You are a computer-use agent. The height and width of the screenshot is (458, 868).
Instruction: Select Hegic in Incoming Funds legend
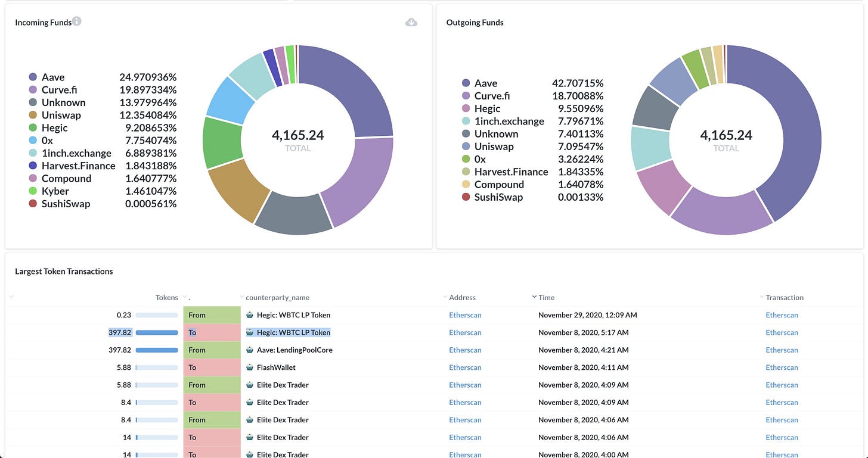pyautogui.click(x=48, y=128)
